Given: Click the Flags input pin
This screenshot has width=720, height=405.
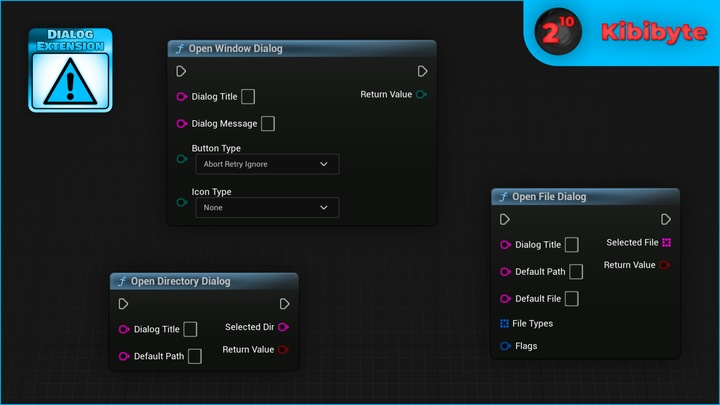Looking at the screenshot, I should pyautogui.click(x=505, y=346).
